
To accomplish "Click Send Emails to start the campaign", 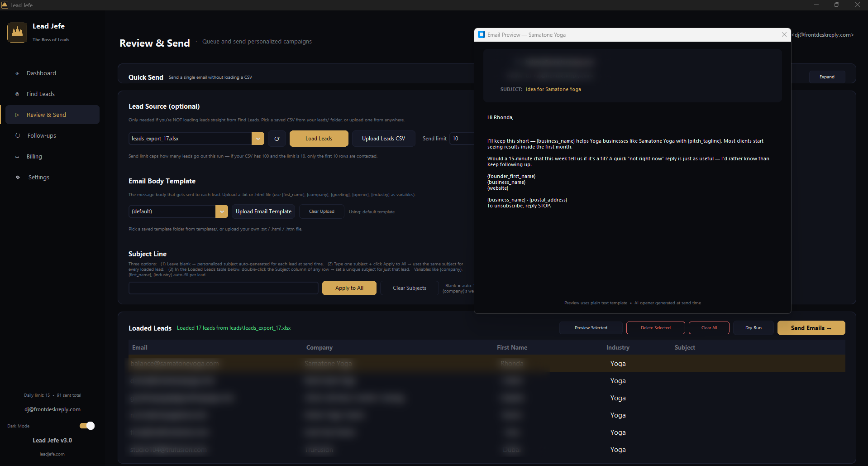I will 811,327.
